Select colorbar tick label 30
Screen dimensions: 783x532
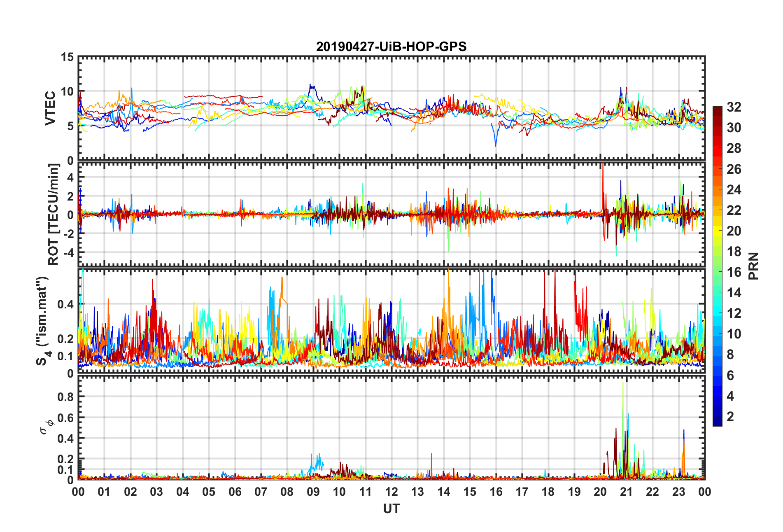(x=734, y=128)
